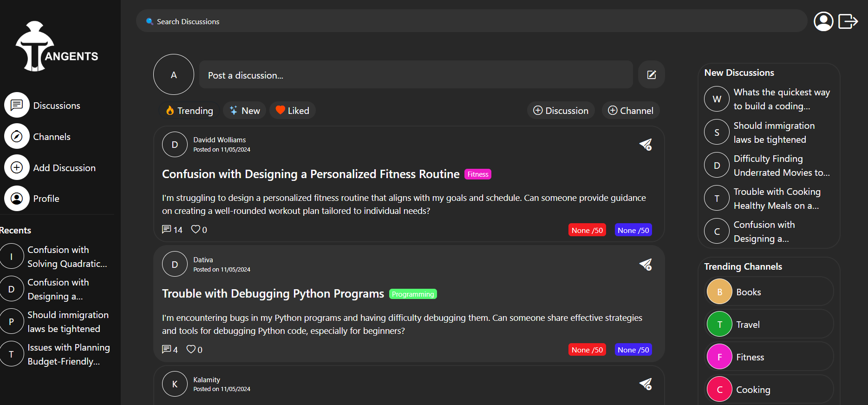Open Add Discussion in the sidebar
The image size is (868, 405).
click(x=50, y=168)
